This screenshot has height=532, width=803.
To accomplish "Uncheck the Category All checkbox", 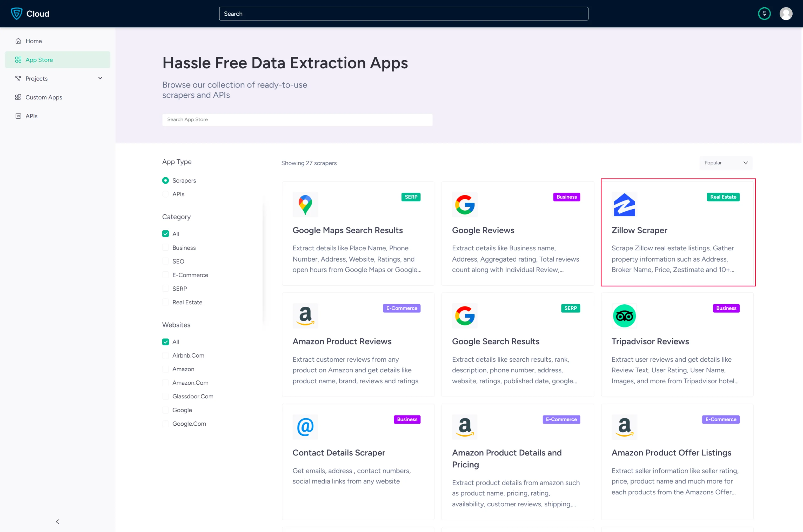I will point(166,234).
